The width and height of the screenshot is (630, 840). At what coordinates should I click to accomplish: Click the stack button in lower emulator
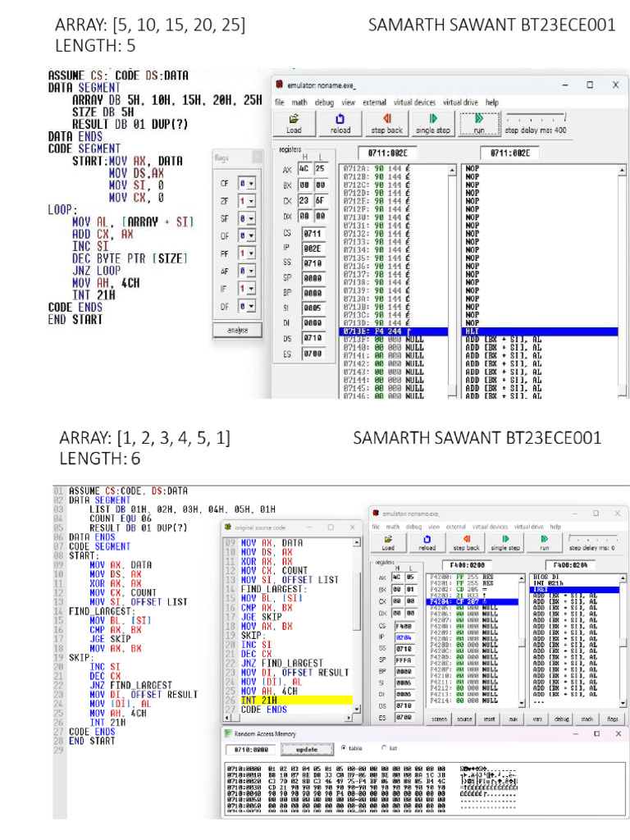pyautogui.click(x=587, y=719)
